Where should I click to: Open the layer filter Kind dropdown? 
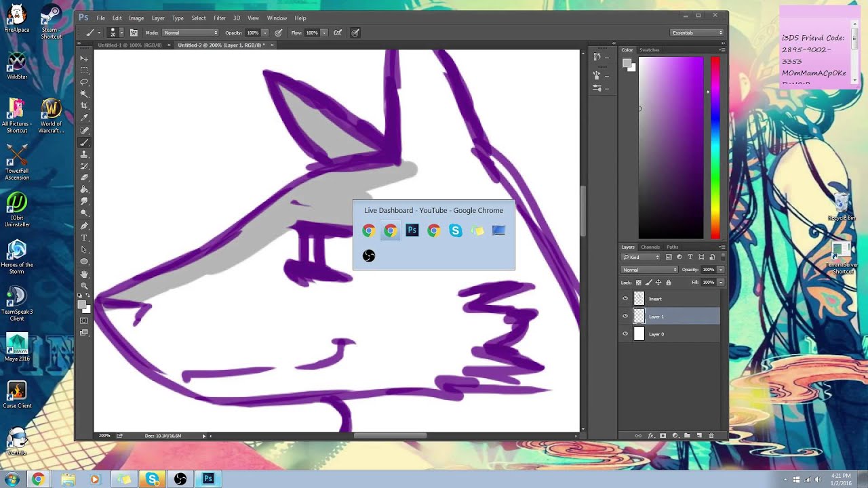tap(641, 258)
